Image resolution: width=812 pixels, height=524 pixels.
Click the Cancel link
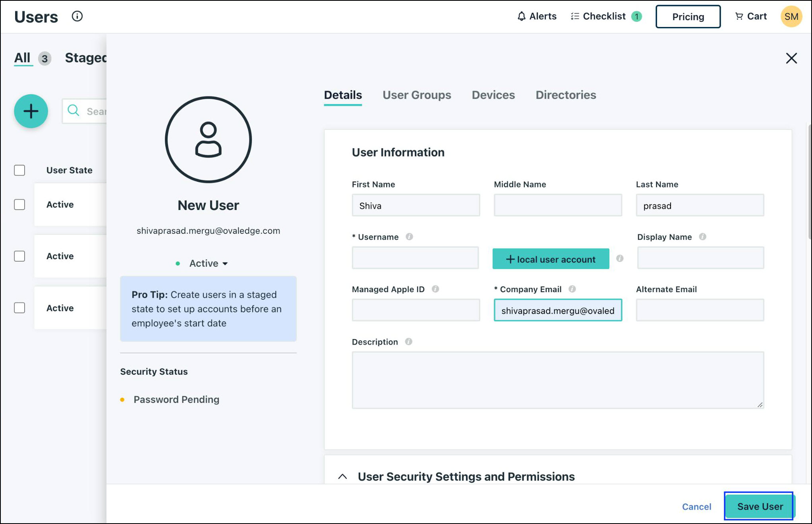(696, 507)
